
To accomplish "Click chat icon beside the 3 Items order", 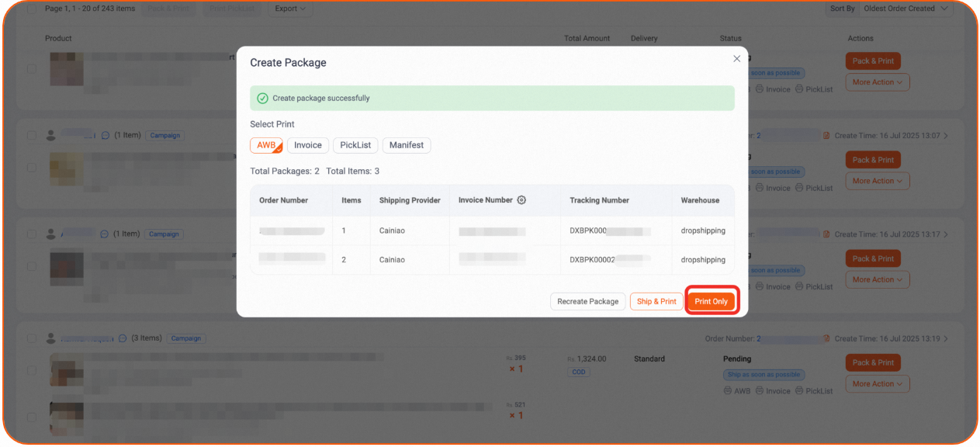I will pos(123,339).
